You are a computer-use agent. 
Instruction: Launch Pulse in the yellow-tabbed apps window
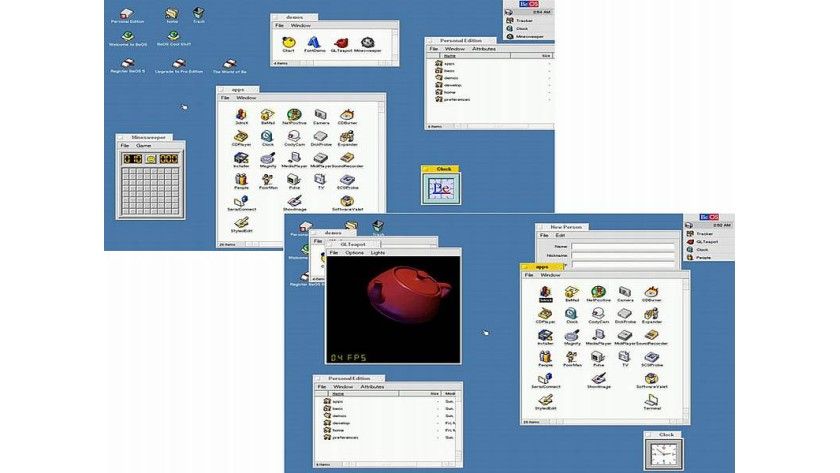[598, 359]
